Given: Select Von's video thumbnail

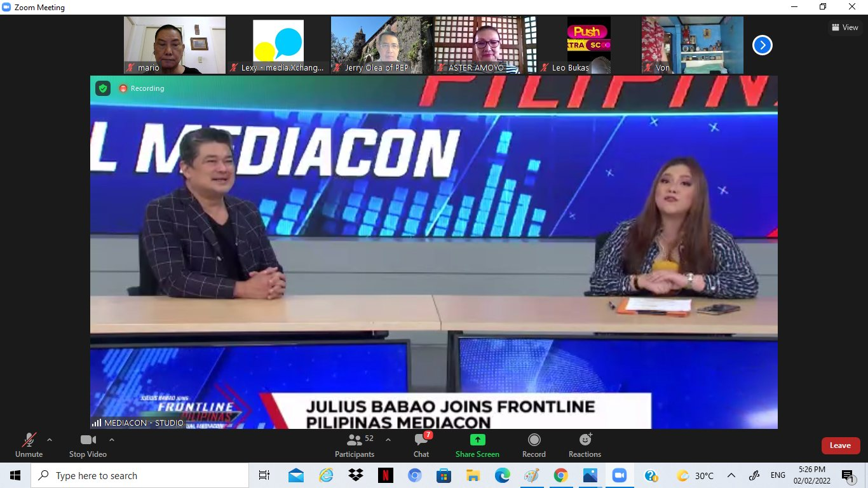Looking at the screenshot, I should point(693,45).
